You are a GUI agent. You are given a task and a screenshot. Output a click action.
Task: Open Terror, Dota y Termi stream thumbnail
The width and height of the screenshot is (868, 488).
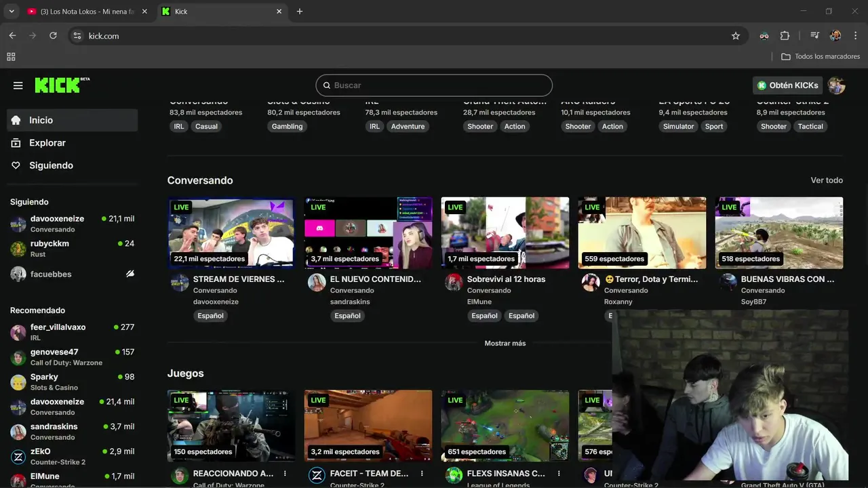pos(642,233)
